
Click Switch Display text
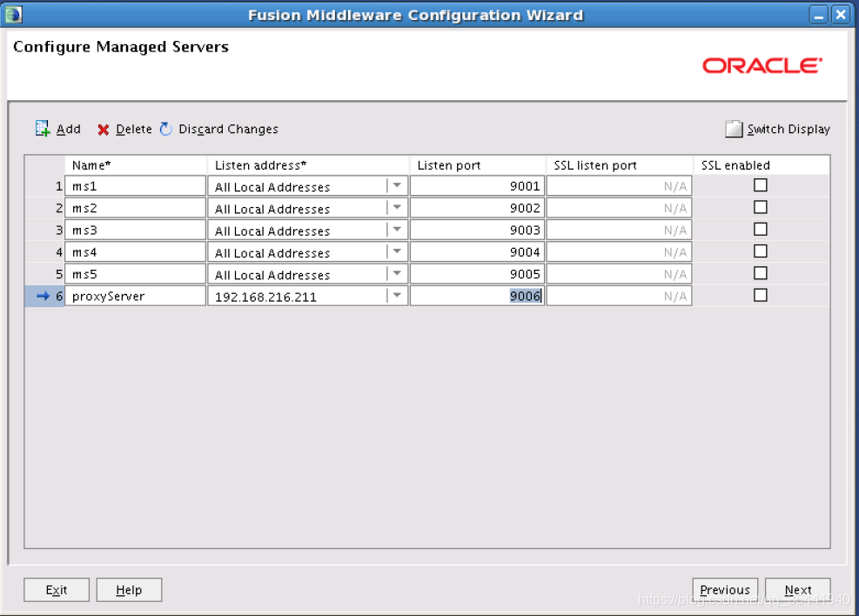[x=789, y=130]
